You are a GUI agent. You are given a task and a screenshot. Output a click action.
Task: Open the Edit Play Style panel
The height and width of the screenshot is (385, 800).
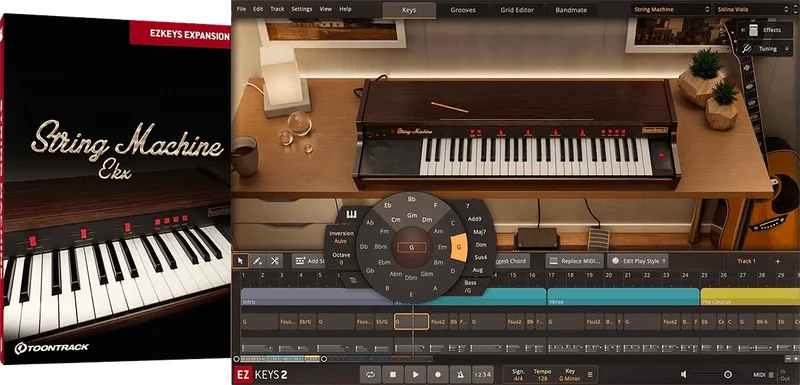[x=638, y=261]
